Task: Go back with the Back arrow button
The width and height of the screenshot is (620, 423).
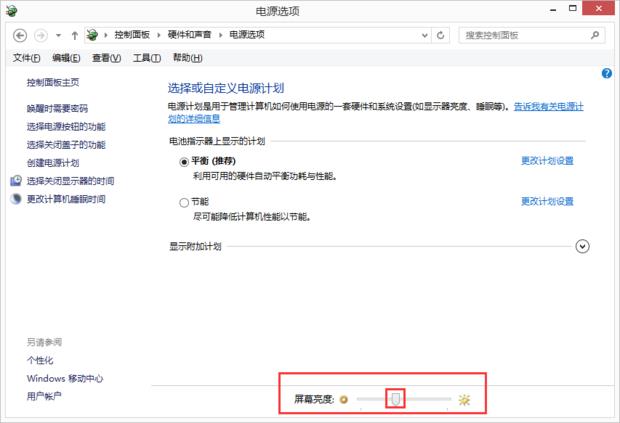Action: point(20,36)
